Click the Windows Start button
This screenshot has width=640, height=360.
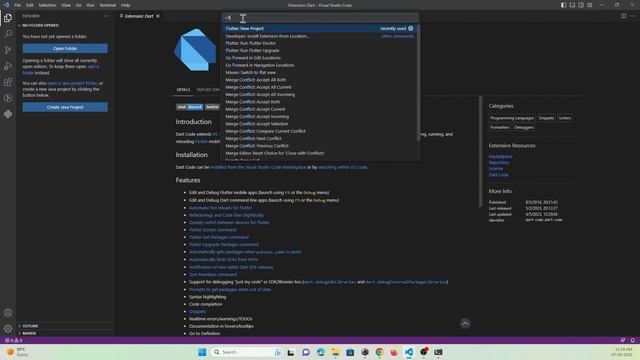pyautogui.click(x=202, y=352)
